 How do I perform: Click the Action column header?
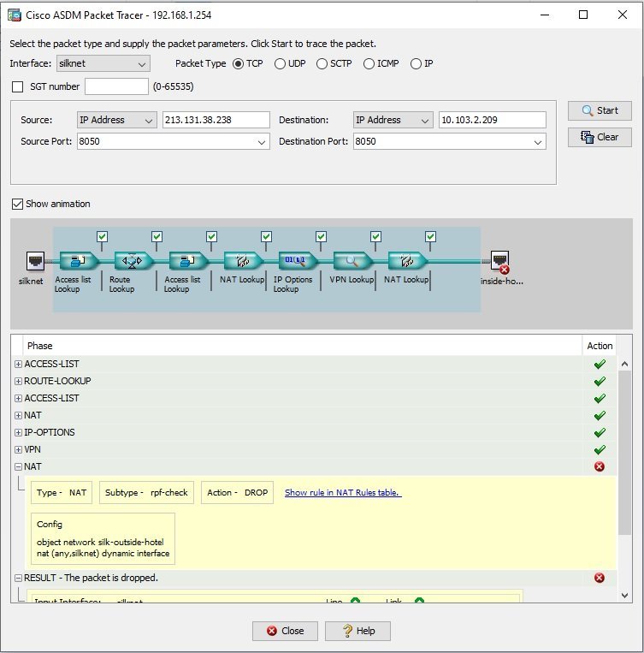tap(600, 346)
